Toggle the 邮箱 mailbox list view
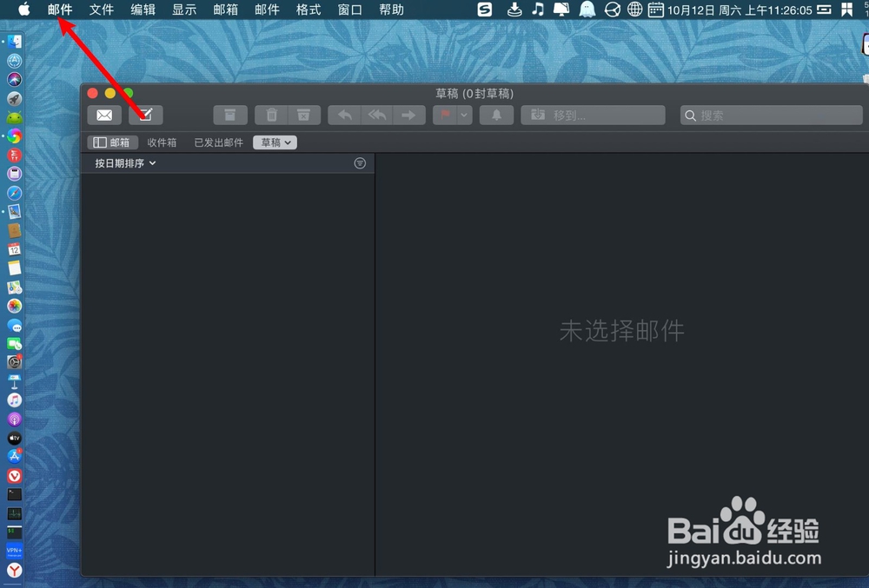This screenshot has height=588, width=869. tap(112, 142)
